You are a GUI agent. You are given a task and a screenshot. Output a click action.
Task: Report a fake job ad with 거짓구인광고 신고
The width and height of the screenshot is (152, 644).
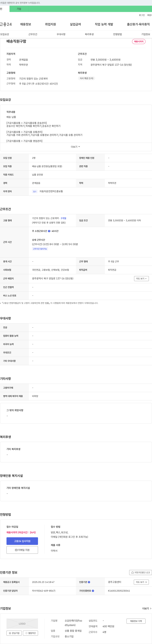[140, 572]
